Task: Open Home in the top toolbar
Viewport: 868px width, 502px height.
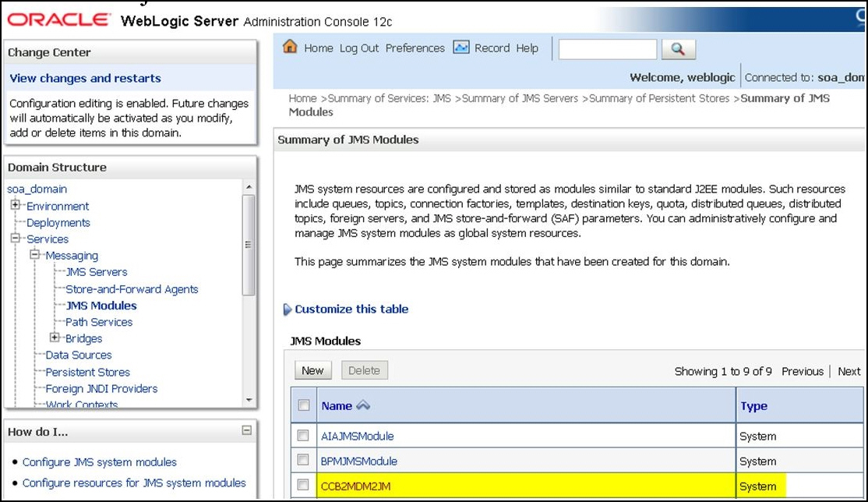Action: 319,48
